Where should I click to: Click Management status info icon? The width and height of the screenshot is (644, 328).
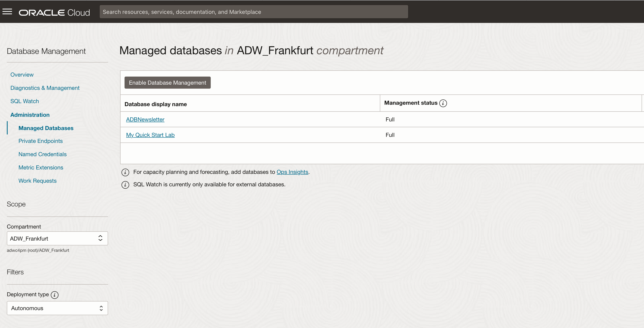pyautogui.click(x=443, y=103)
